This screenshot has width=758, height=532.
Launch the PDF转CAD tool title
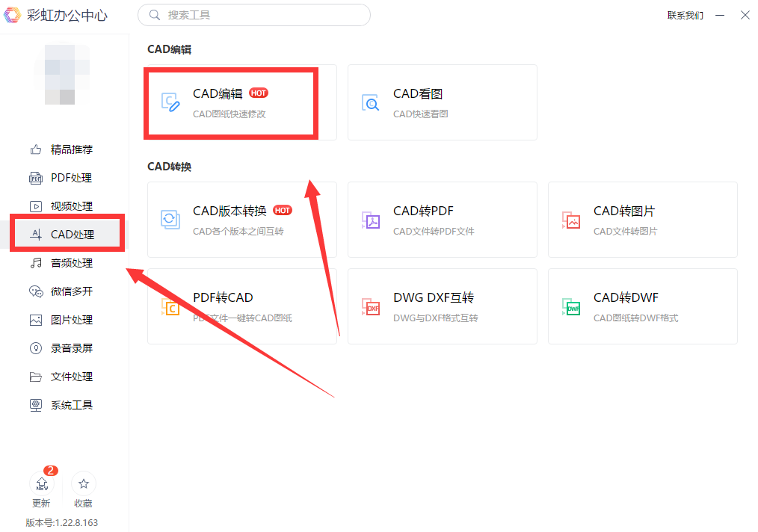click(x=223, y=297)
